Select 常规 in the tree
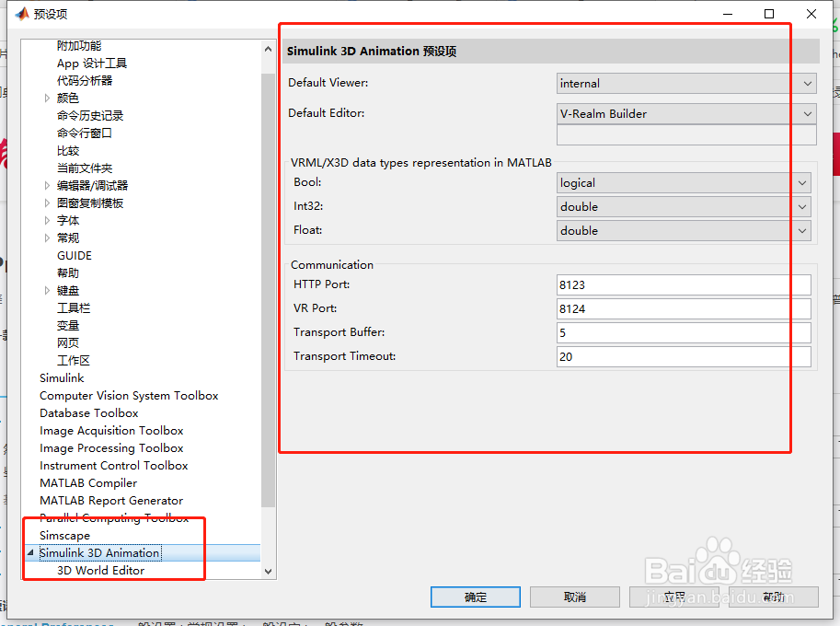The height and width of the screenshot is (626, 840). point(67,238)
